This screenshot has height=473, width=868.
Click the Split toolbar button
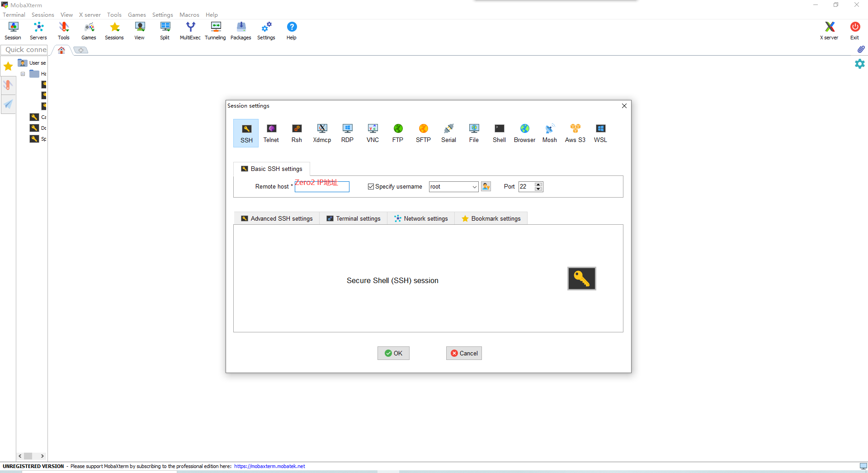click(x=165, y=31)
